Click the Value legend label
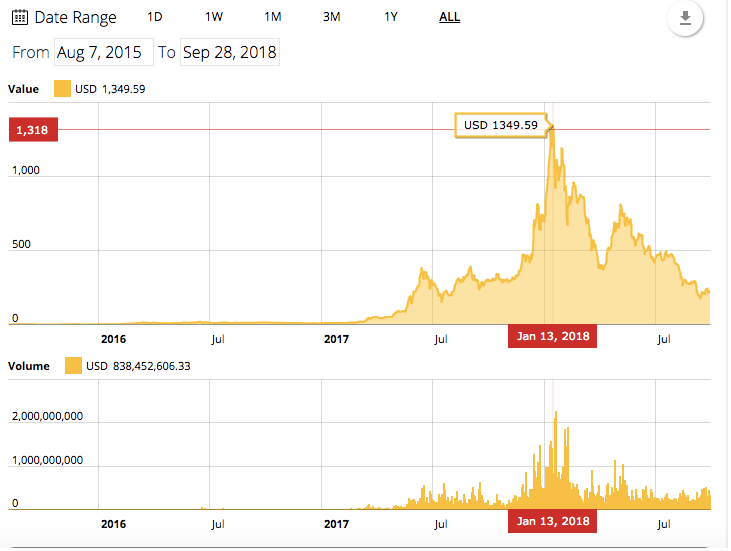The image size is (731, 551). 23,89
